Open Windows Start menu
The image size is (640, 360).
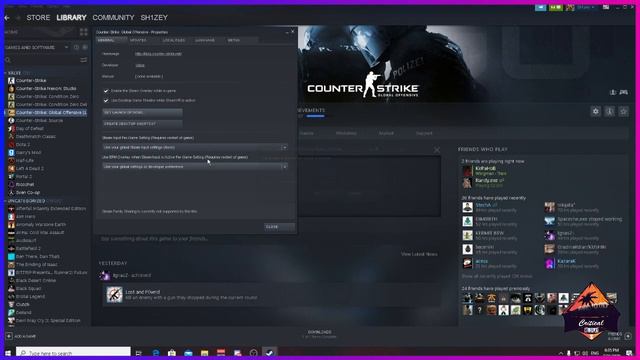8,353
